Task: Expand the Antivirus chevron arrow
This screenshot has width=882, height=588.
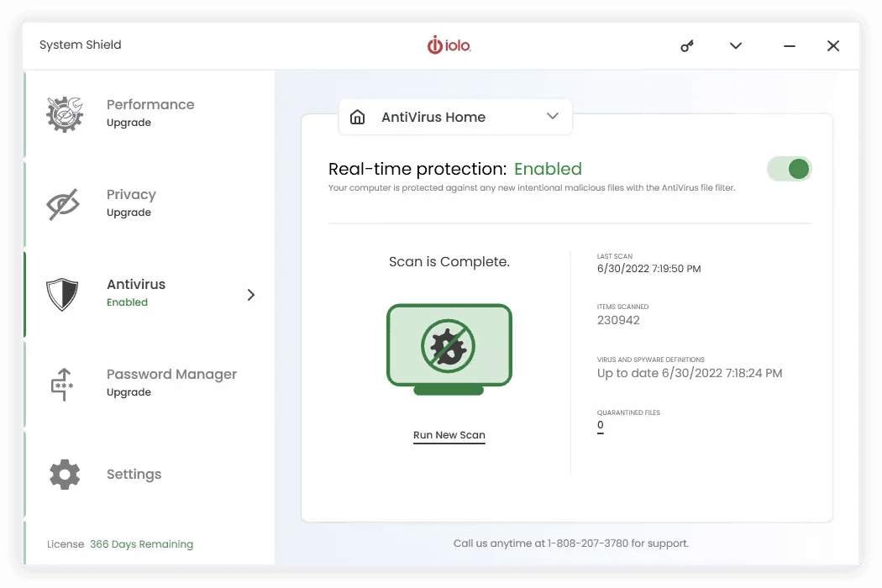Action: (x=251, y=295)
